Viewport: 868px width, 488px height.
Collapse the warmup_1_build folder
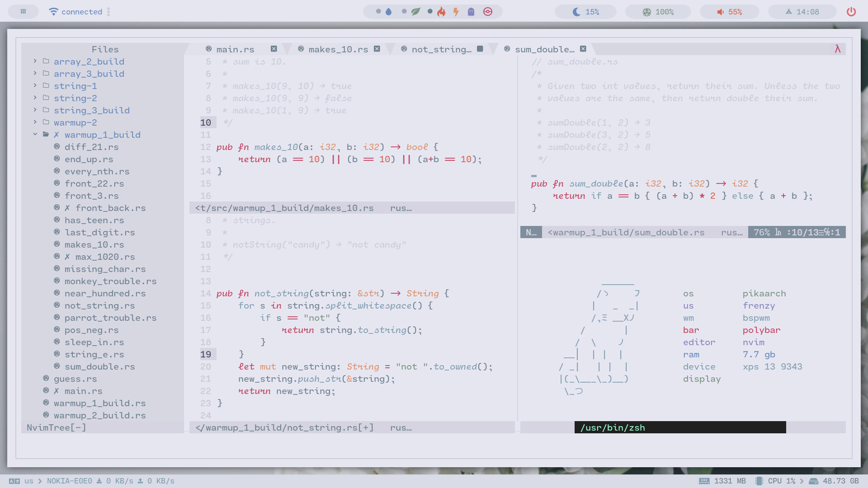click(x=102, y=135)
